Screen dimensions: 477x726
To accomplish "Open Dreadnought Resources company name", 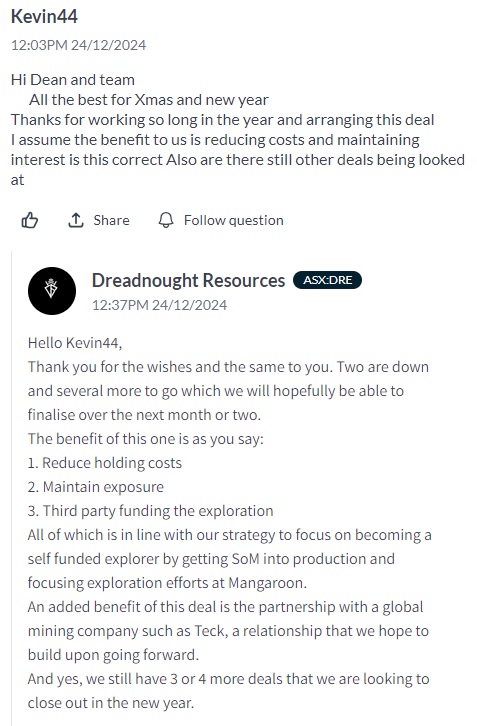I will 188,281.
